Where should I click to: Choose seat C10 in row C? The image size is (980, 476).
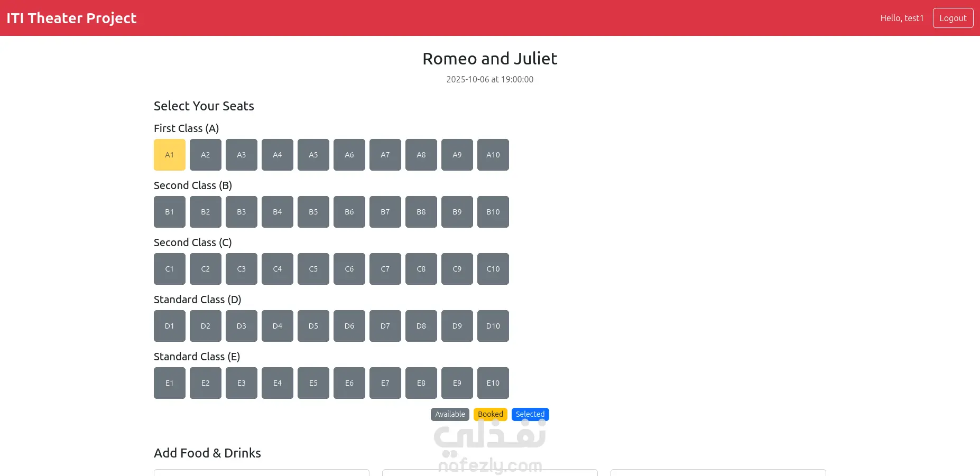pyautogui.click(x=493, y=269)
